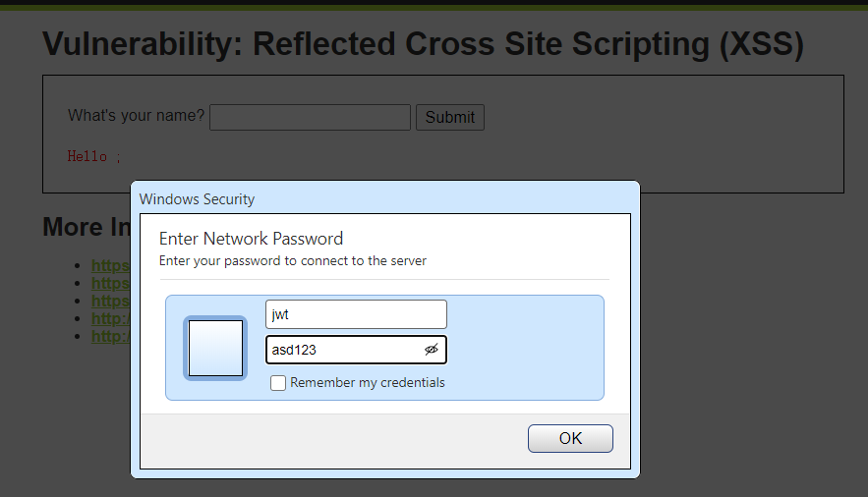Focus the What's your name text box
The height and width of the screenshot is (497, 868).
pos(310,118)
